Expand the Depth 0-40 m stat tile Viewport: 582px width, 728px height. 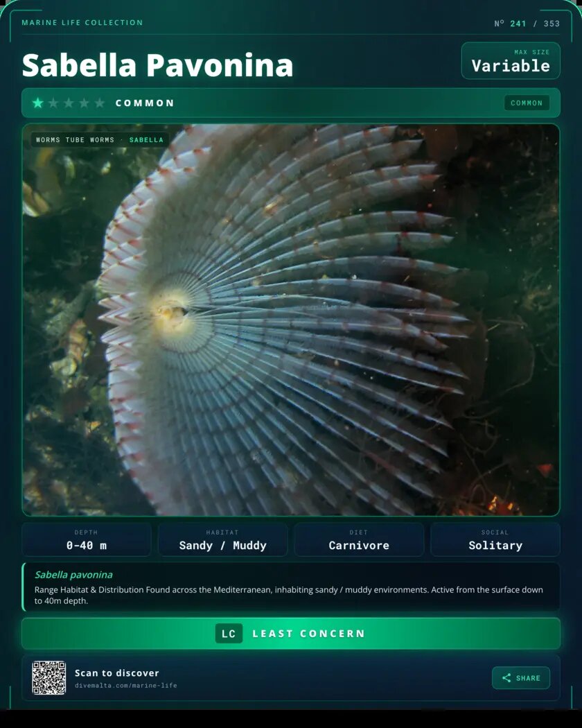click(x=86, y=539)
